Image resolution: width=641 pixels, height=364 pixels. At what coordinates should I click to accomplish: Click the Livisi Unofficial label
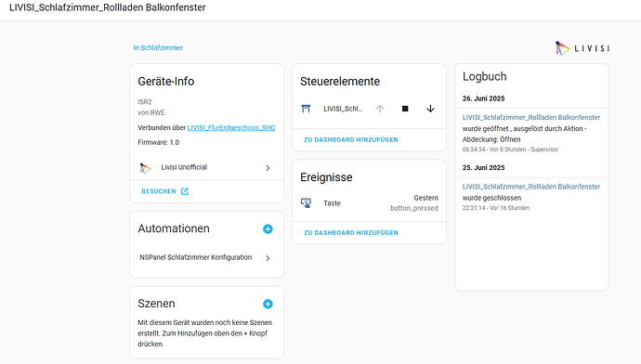point(184,167)
